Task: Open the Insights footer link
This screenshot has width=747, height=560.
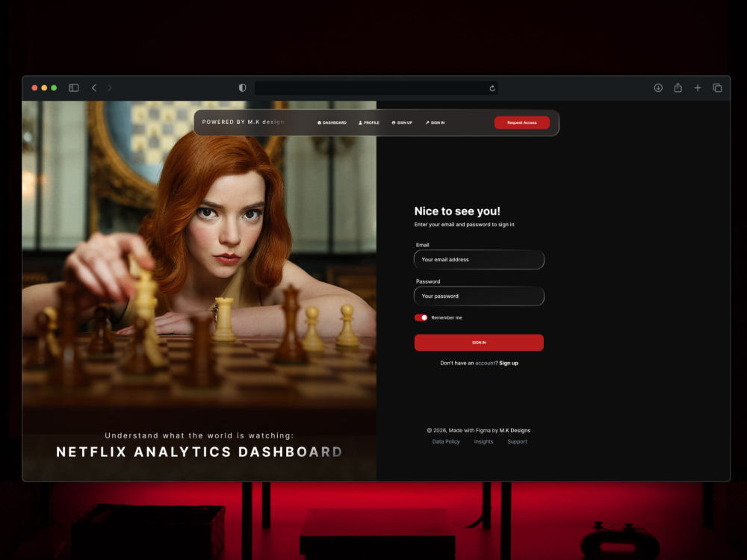Action: 483,441
